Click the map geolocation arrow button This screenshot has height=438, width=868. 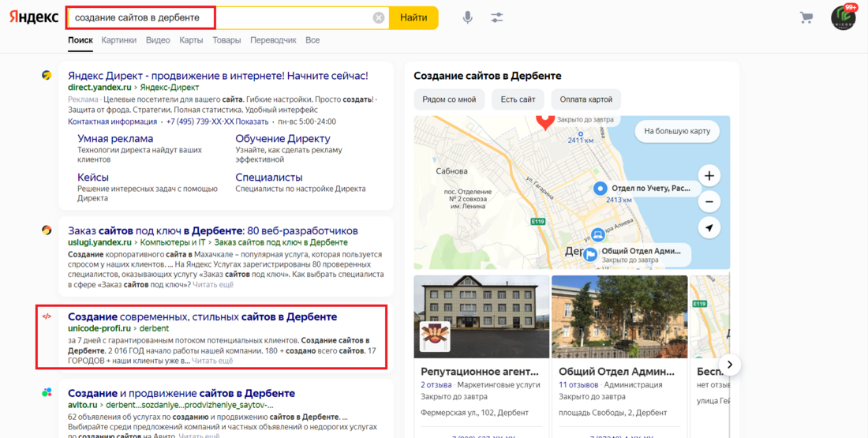(x=709, y=227)
